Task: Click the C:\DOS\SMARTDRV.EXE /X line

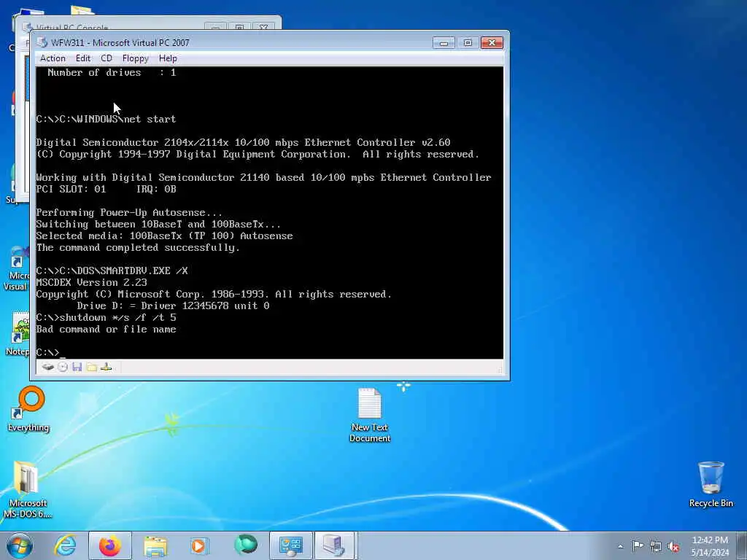Action: [x=112, y=271]
